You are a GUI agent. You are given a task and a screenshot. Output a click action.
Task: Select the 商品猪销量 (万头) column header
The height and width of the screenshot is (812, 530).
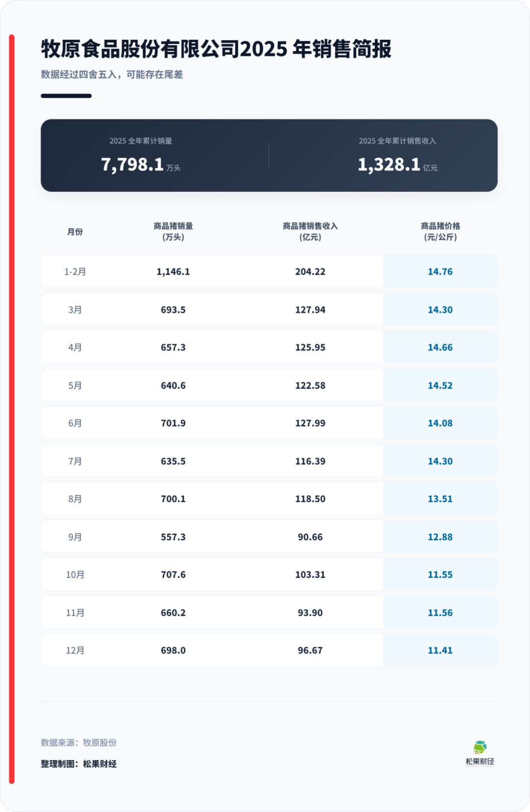point(173,232)
